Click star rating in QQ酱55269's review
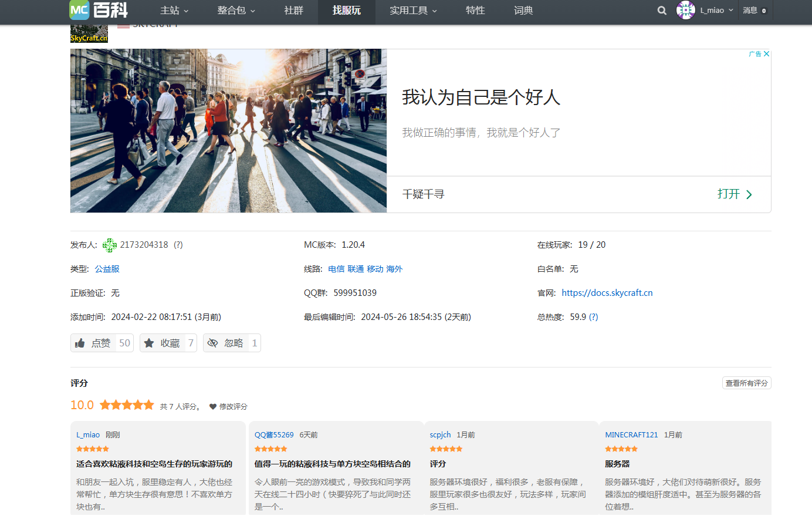Screen dimensions: 812x519 pos(271,449)
